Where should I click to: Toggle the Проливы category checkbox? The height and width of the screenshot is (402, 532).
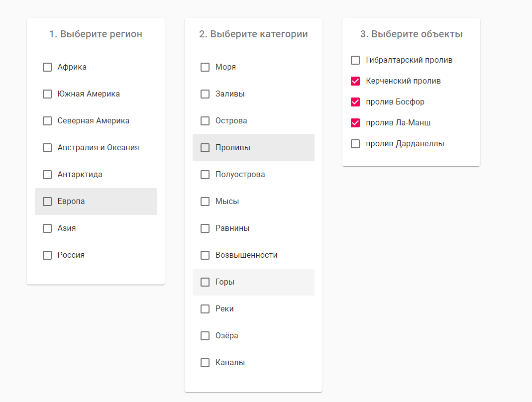coord(205,148)
